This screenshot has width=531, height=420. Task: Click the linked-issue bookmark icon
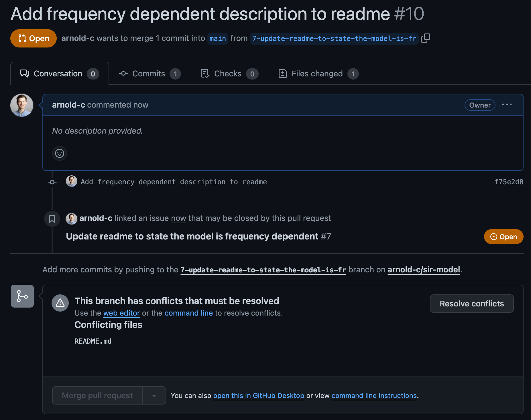[x=52, y=219]
